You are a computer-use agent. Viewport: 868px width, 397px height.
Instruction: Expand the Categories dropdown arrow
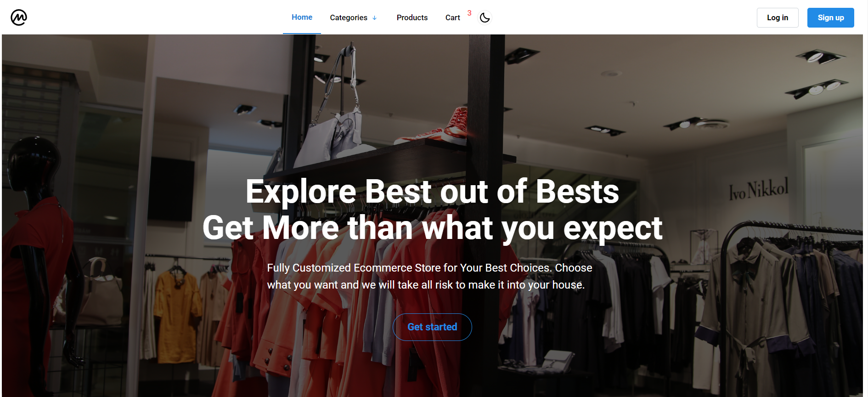(375, 18)
